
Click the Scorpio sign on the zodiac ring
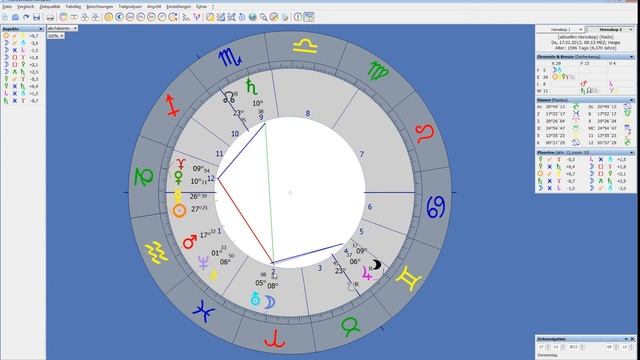click(230, 58)
